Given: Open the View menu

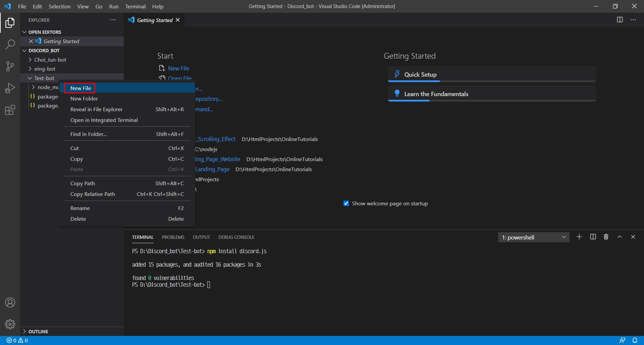Looking at the screenshot, I should (83, 6).
